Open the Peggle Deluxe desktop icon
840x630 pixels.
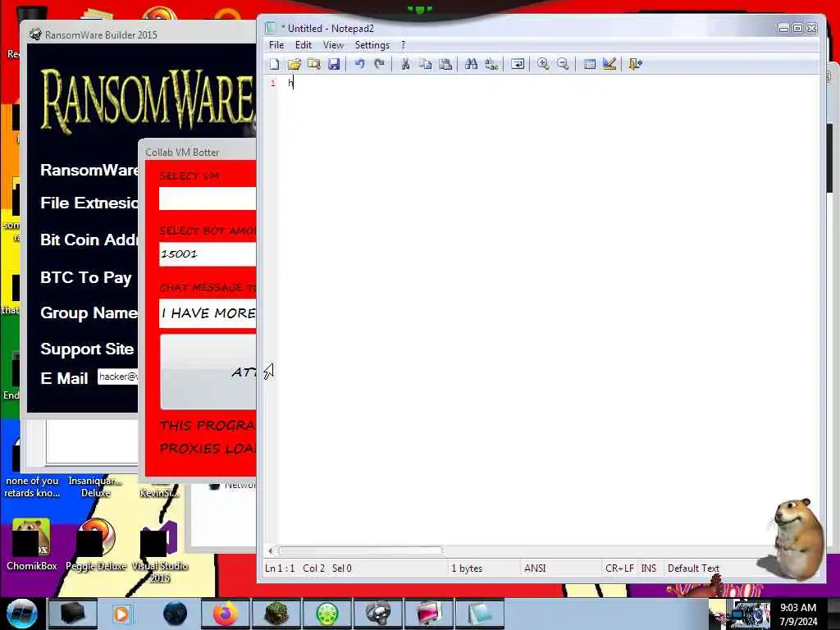click(x=96, y=546)
